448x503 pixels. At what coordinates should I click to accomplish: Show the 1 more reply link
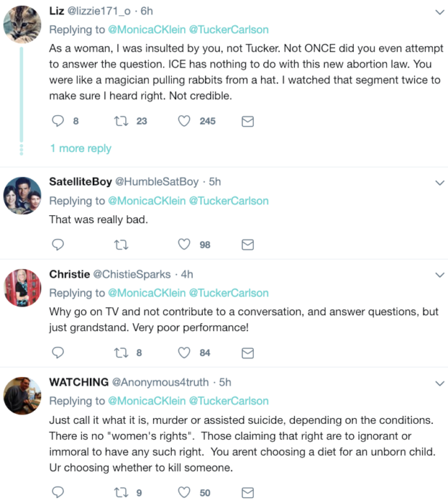click(80, 148)
